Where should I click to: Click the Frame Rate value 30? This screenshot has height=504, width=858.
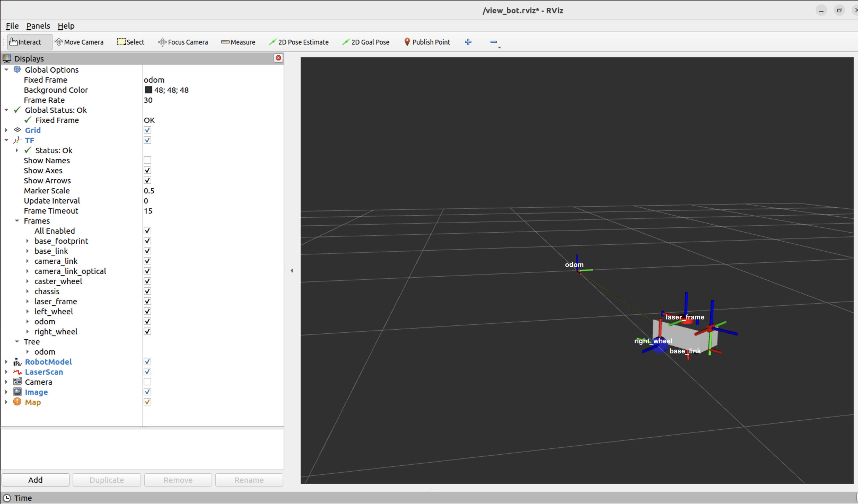point(212,100)
